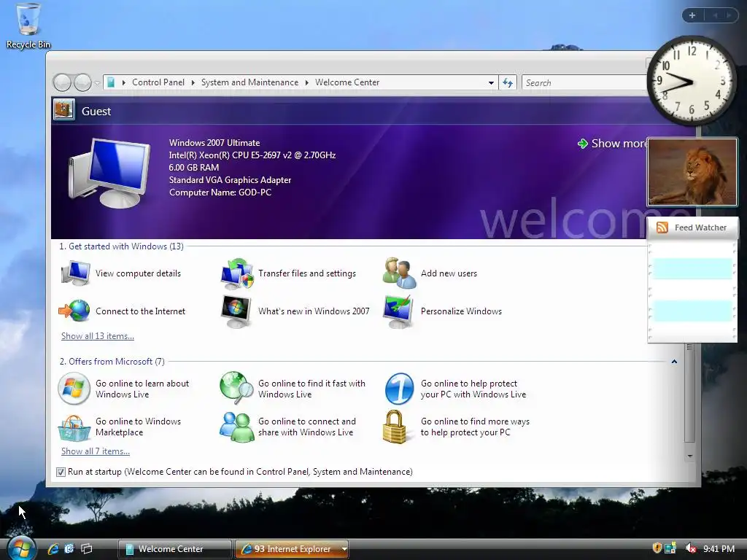The height and width of the screenshot is (560, 747).
Task: Click Show Desktop icon in Quick Launch
Action: pyautogui.click(x=69, y=548)
